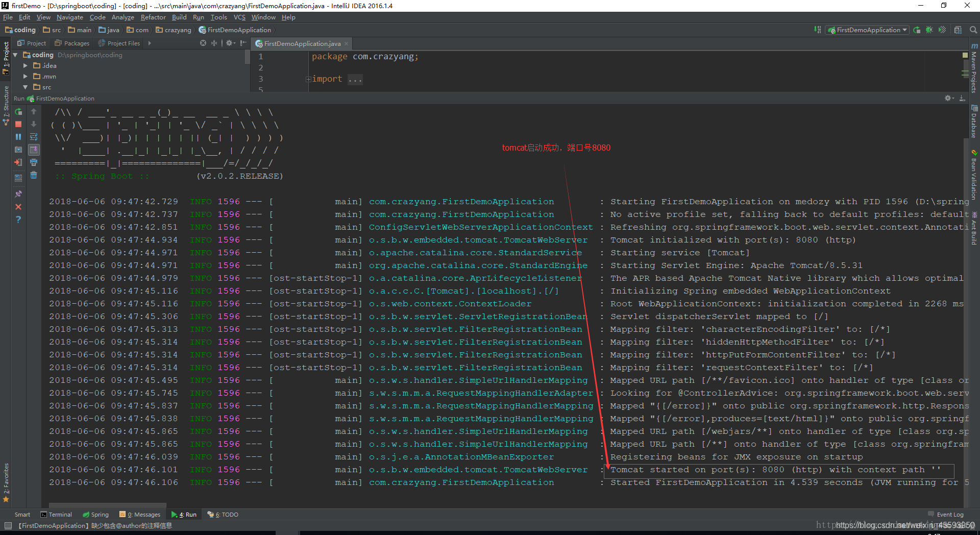Debug FirstDemoApplication with the bug icon
This screenshot has height=535, width=980.
tap(929, 30)
